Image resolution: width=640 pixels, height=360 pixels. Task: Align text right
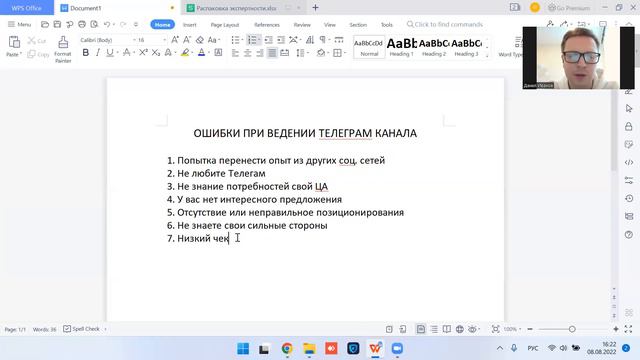coord(260,53)
